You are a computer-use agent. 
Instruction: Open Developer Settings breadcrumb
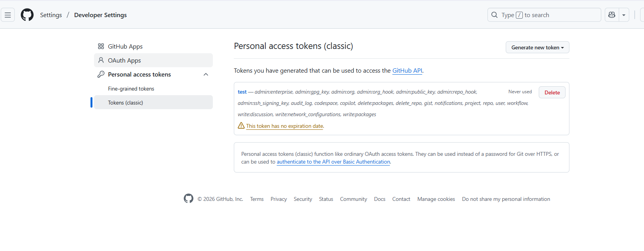point(100,15)
